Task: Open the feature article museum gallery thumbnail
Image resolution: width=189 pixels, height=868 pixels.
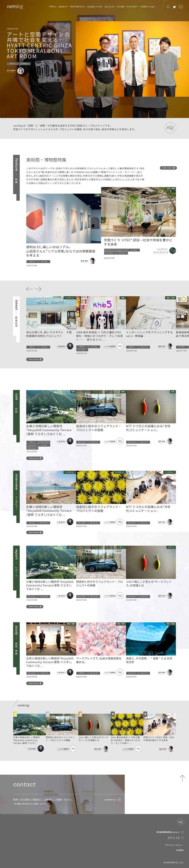Action: click(63, 218)
